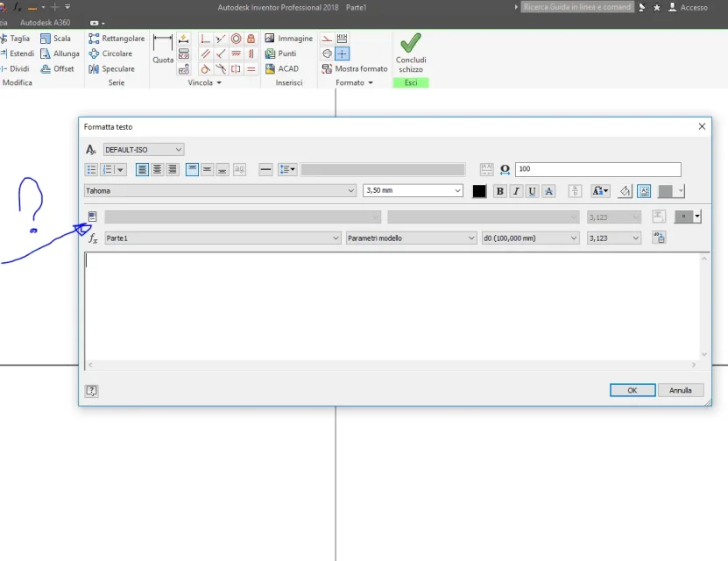
Task: Apply the vertical constraint
Action: 251,53
